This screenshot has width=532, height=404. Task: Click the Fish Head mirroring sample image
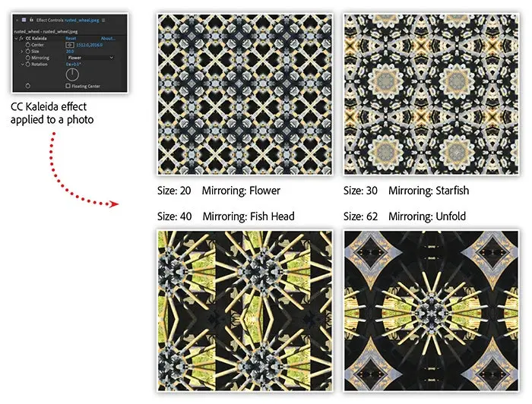pos(245,311)
